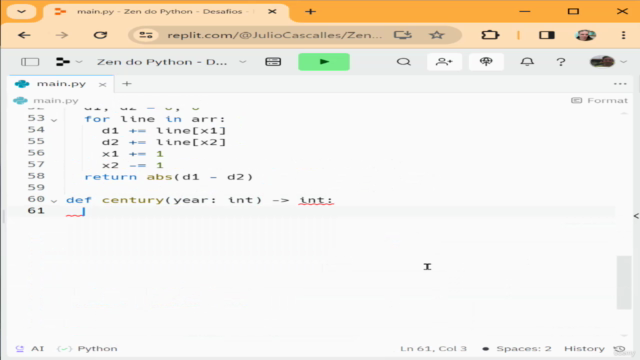Open file History
Screen dimensions: 640x360
click(584, 349)
